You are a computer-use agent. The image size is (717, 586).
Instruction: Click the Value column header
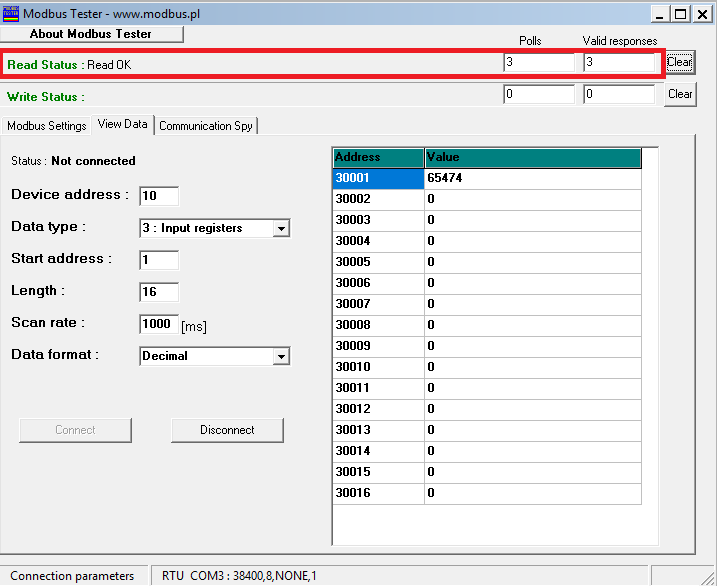[x=533, y=158]
